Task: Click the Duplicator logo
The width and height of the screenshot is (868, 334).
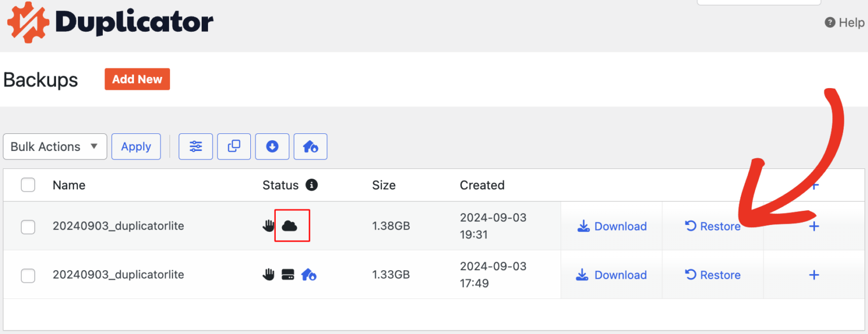Action: [x=110, y=23]
